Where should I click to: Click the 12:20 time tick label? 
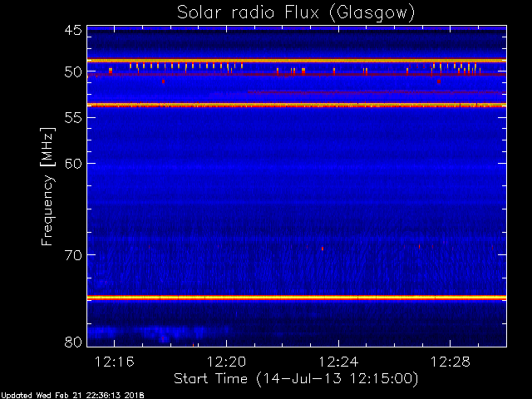click(x=226, y=362)
